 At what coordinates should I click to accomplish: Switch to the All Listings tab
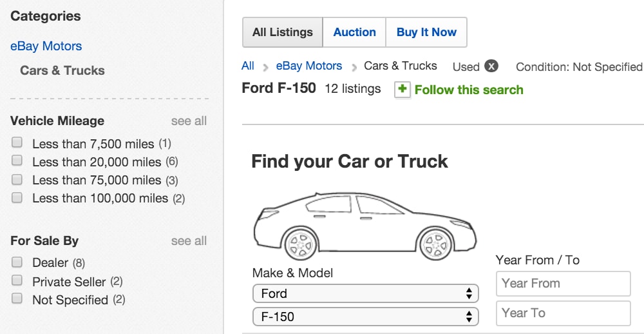[x=283, y=32]
